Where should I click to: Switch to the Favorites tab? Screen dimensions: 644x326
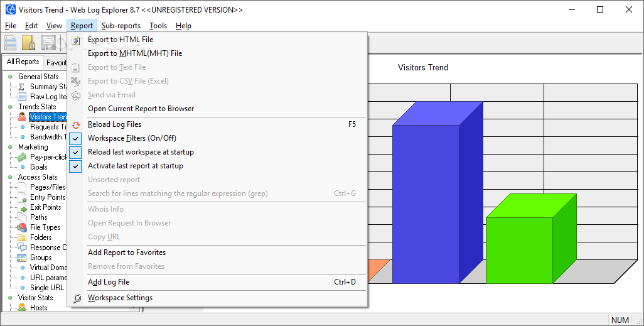pos(56,63)
